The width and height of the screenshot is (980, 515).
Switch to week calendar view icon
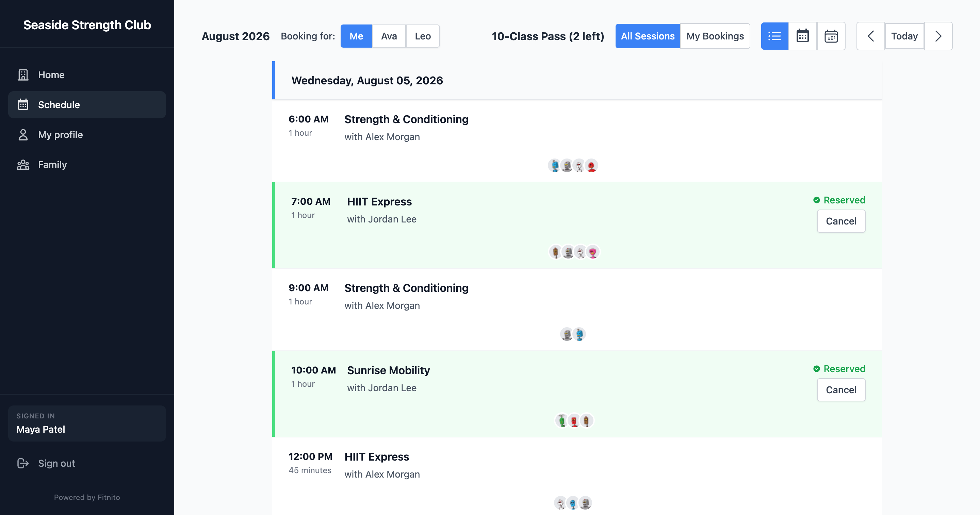[x=831, y=36]
